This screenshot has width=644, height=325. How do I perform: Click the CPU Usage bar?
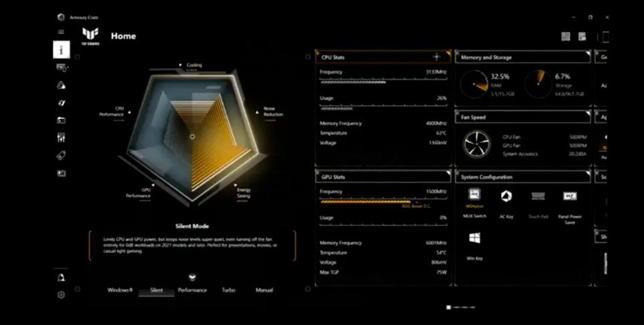tap(383, 108)
